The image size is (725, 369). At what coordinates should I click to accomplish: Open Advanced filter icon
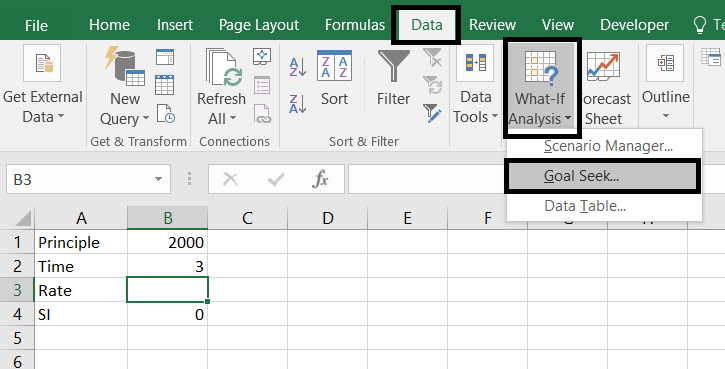click(432, 113)
